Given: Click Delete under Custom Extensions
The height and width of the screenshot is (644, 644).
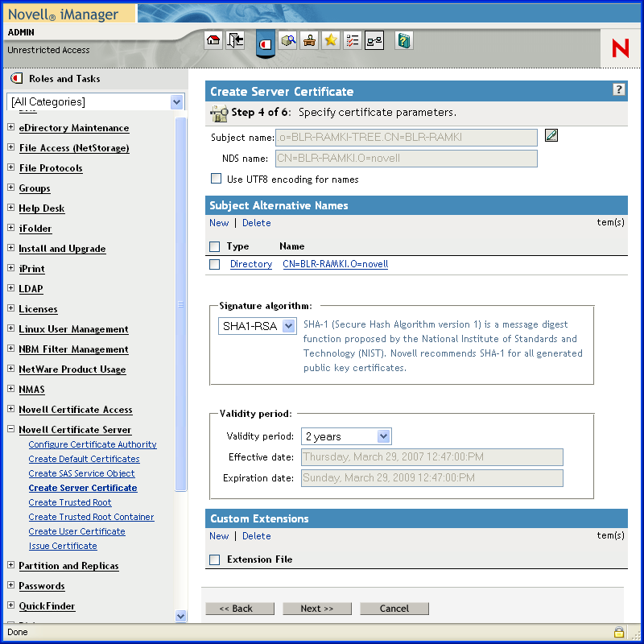Looking at the screenshot, I should tap(256, 536).
